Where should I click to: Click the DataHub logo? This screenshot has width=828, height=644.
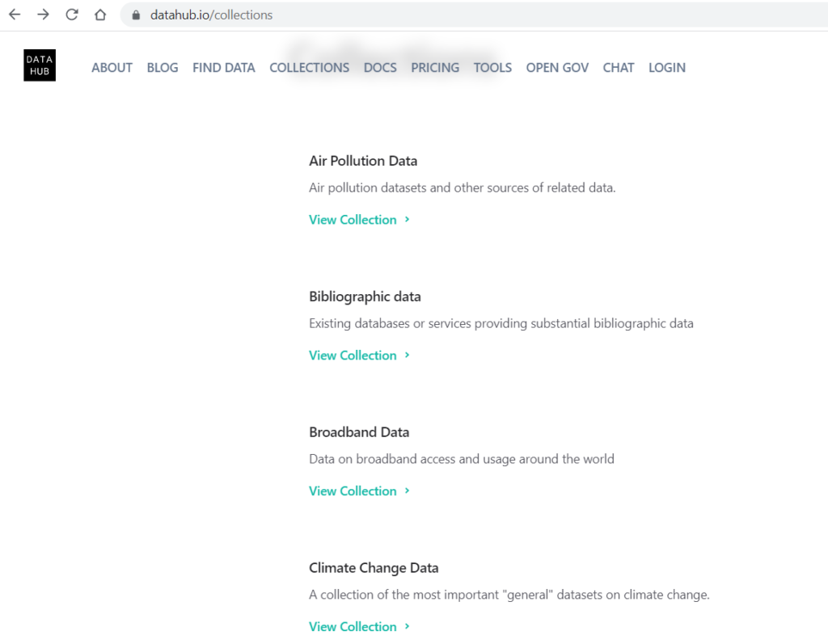pos(39,65)
